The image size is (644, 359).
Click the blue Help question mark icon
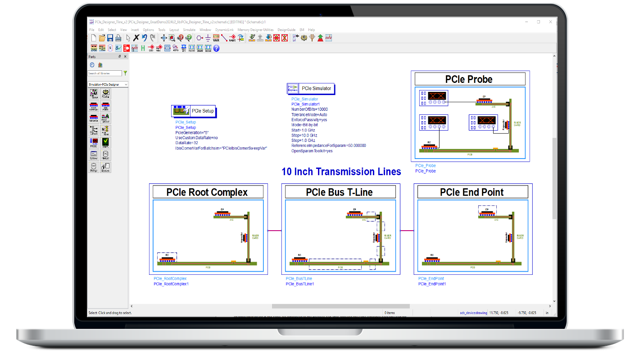pyautogui.click(x=216, y=48)
